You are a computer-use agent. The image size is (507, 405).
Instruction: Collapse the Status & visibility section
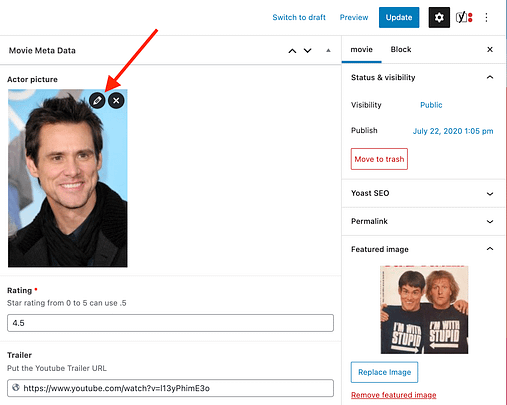490,77
